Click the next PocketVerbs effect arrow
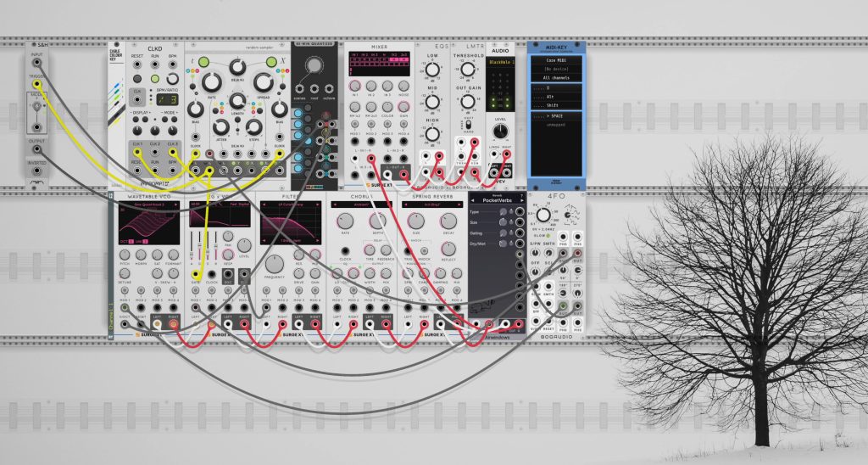This screenshot has width=868, height=465. point(521,200)
